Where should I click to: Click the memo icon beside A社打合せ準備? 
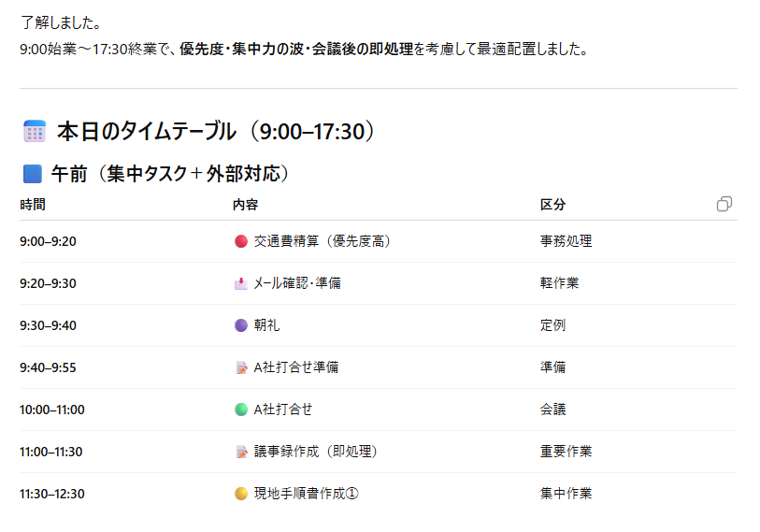coord(241,367)
